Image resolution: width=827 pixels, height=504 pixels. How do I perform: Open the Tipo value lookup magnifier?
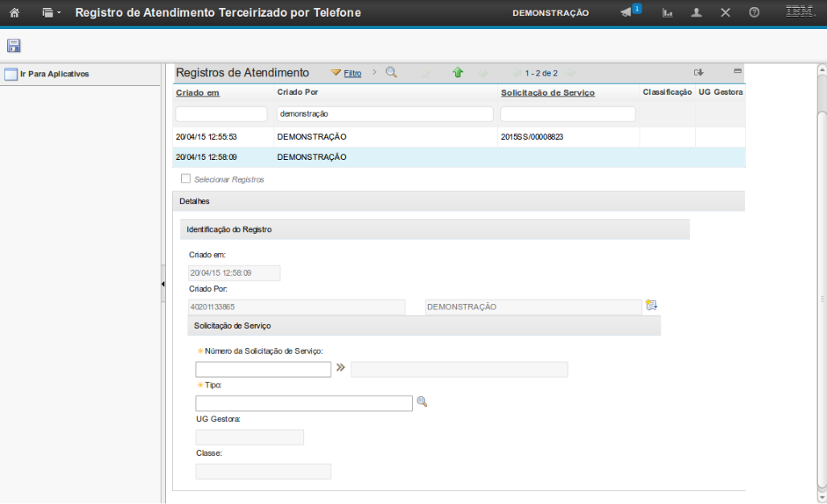[422, 402]
